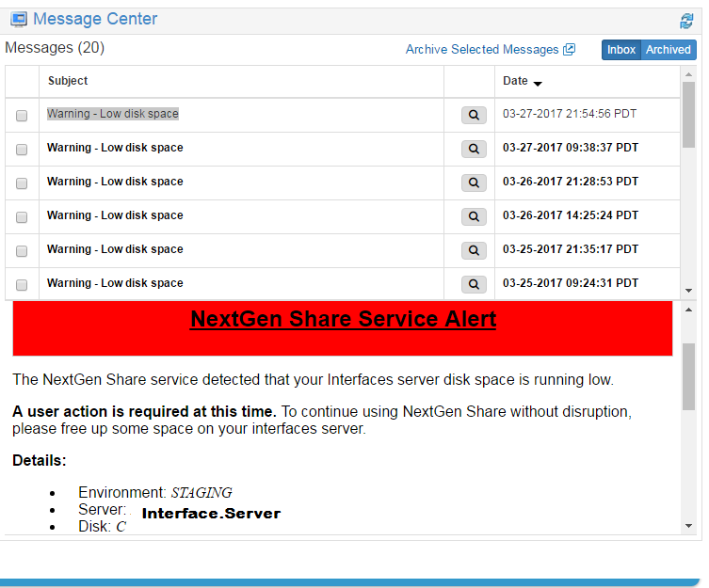Select subject of the 03-26-2017 21:28:53 message
709x588 pixels.
[115, 182]
